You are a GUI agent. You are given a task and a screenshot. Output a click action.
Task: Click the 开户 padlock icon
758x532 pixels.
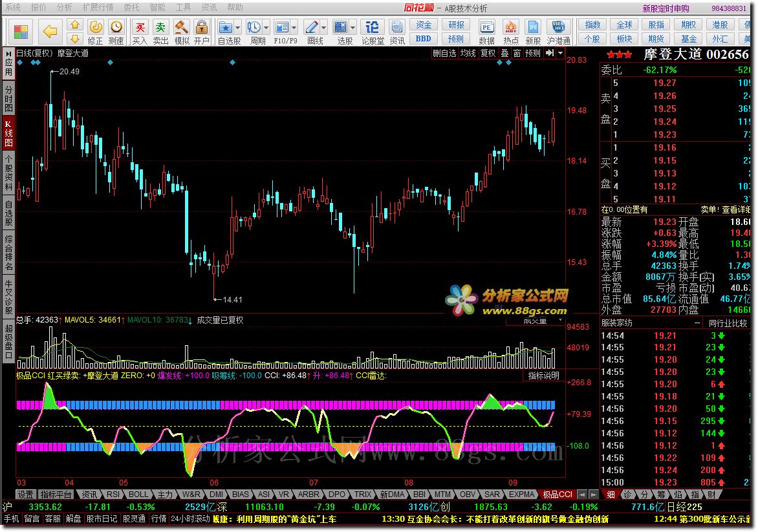202,27
